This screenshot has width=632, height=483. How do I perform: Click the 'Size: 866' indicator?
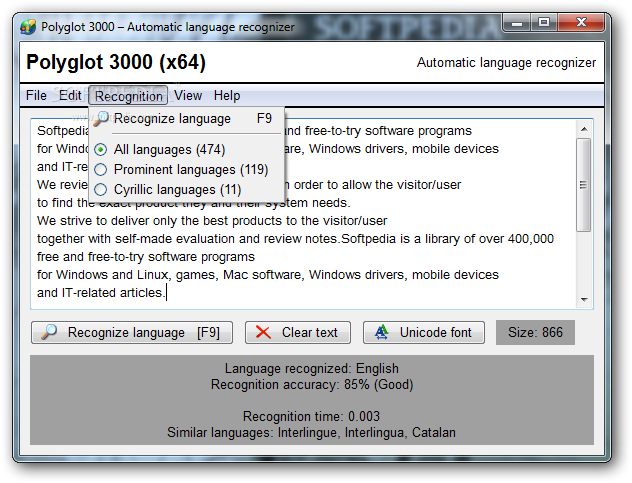[x=535, y=332]
